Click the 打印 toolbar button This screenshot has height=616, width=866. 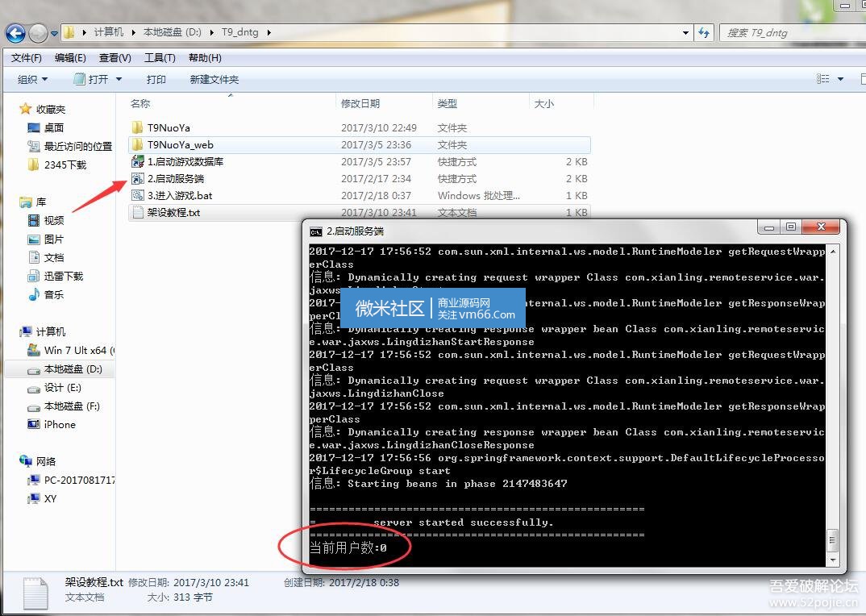156,79
